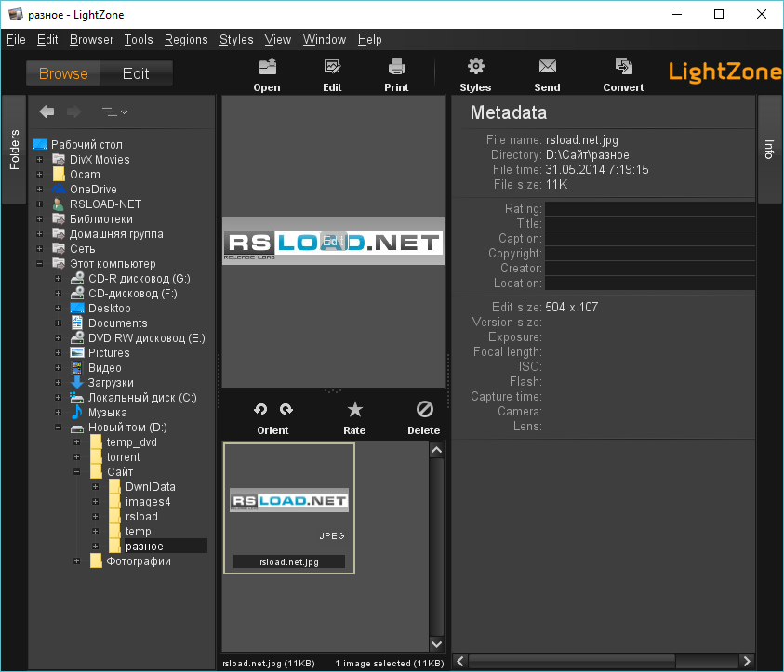Viewport: 784px width, 672px height.
Task: Click the Location metadata field
Action: (x=649, y=283)
